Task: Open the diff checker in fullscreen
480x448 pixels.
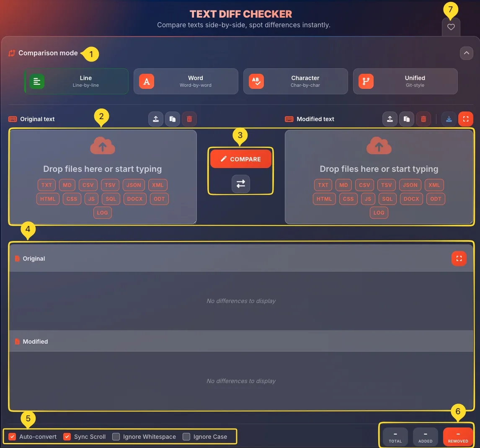Action: pyautogui.click(x=466, y=119)
